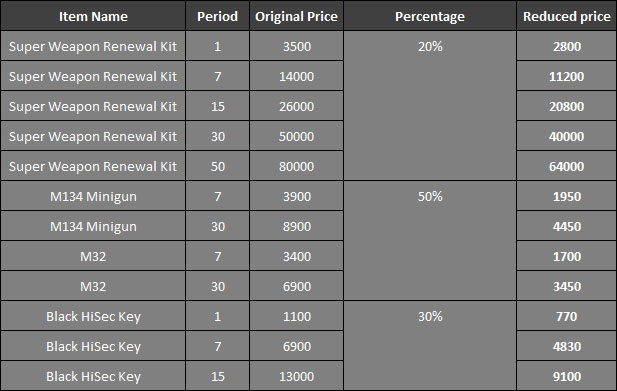
Task: Select the 8900 original price cell
Action: 296,226
